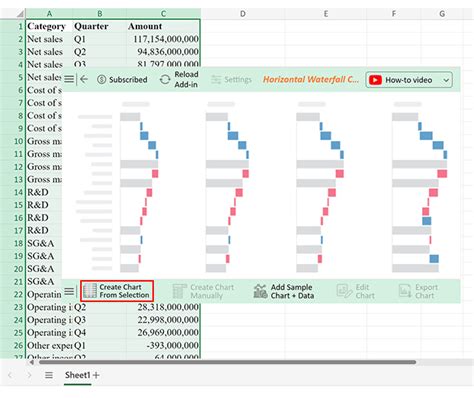Image resolution: width=474 pixels, height=398 pixels.
Task: Open the all sheets list icon
Action: pos(49,375)
